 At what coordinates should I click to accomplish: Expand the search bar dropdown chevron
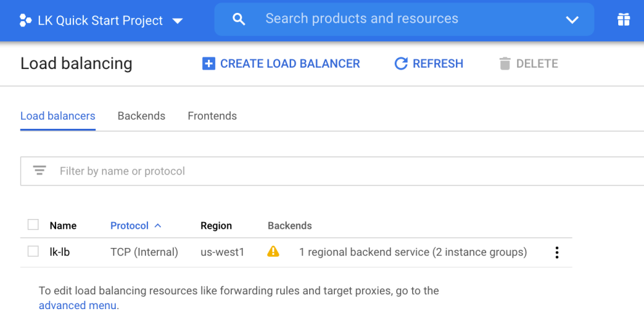(572, 20)
